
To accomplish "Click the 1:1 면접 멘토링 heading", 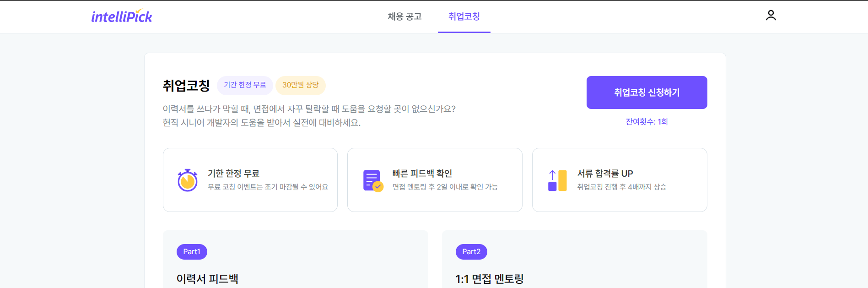I will point(490,279).
